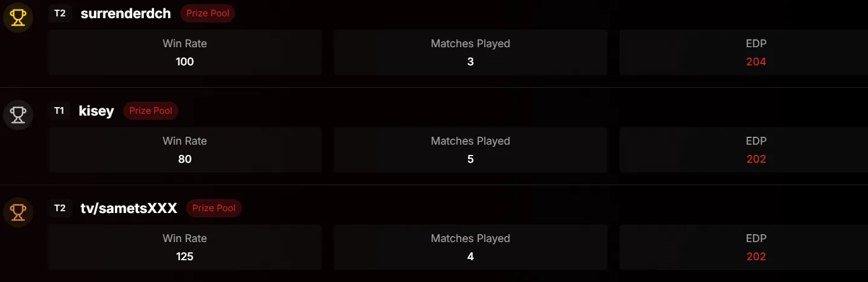Open the surrenderdch player profile
The image size is (868, 282).
pos(126,13)
